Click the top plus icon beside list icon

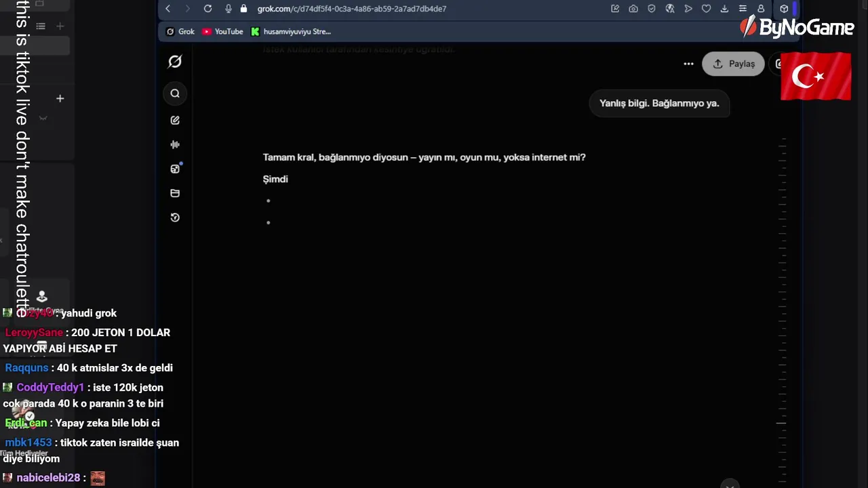coord(60,26)
